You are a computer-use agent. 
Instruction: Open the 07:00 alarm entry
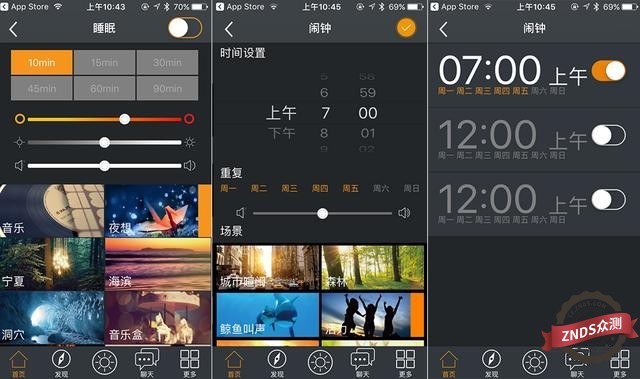[x=534, y=76]
